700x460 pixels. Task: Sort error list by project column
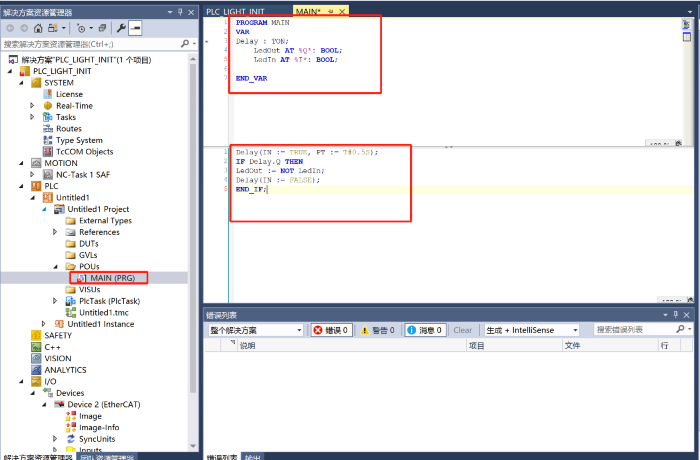(514, 345)
